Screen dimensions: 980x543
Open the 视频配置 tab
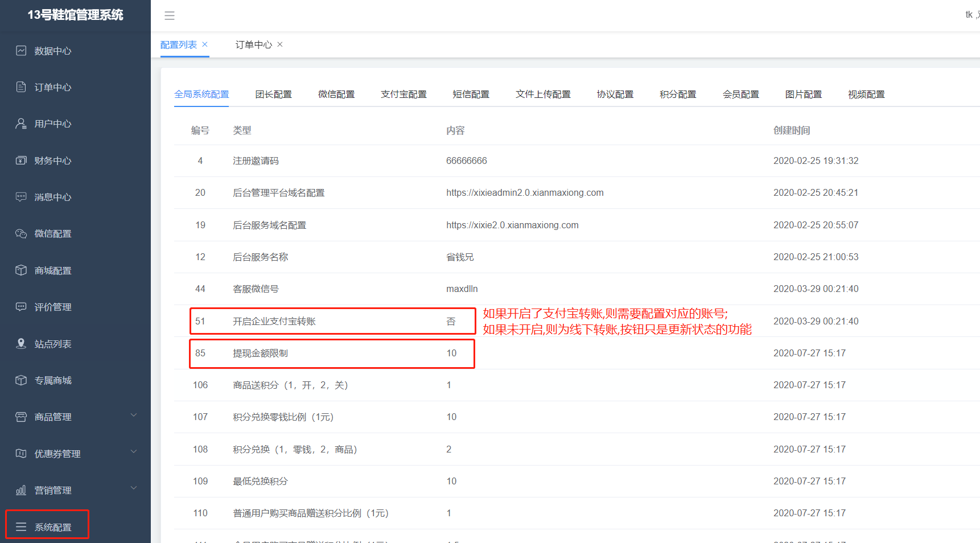866,94
